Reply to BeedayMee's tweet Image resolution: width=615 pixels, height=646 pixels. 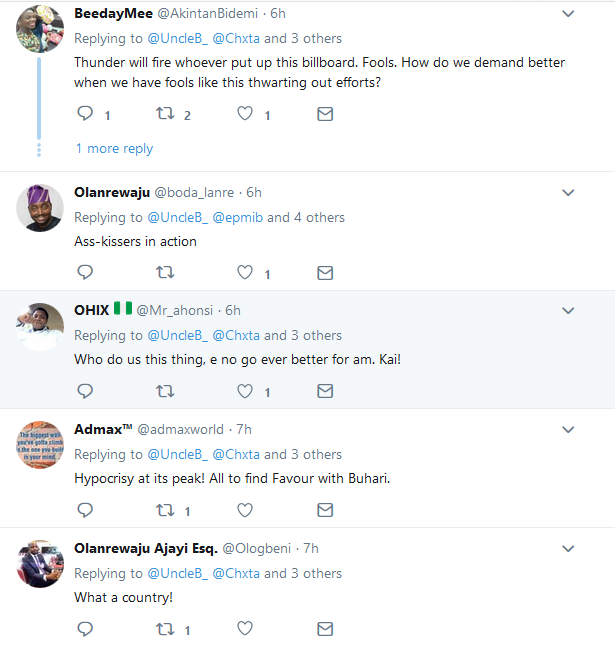(85, 115)
